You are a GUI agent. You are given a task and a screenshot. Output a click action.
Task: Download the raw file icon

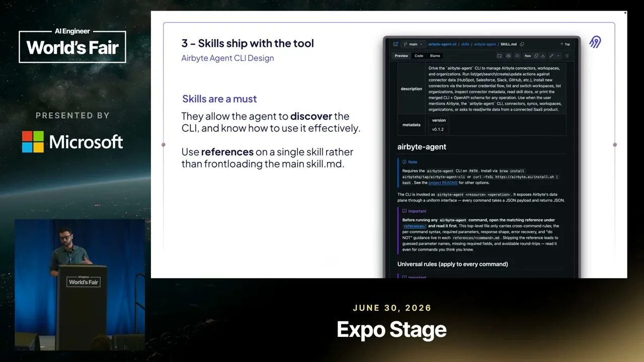[x=543, y=56]
